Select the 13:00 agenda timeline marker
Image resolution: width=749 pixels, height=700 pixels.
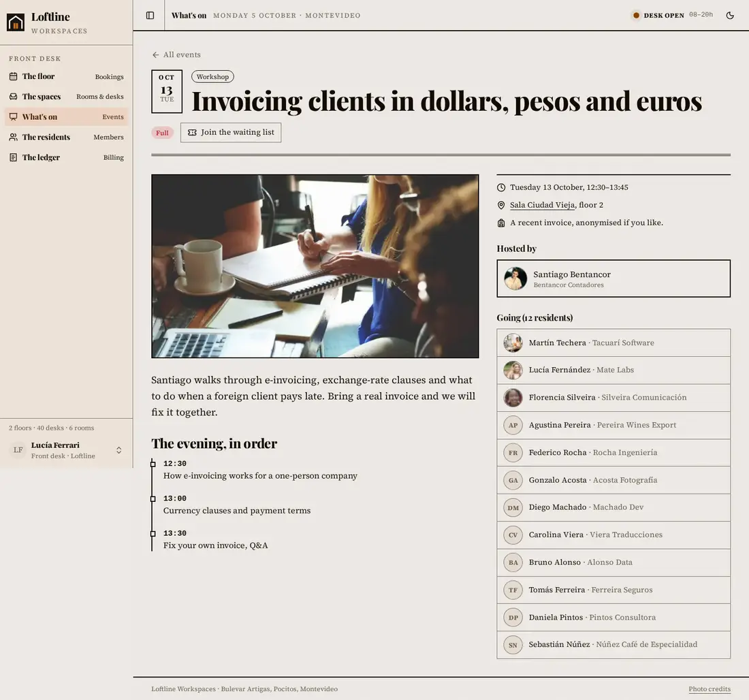coord(153,499)
